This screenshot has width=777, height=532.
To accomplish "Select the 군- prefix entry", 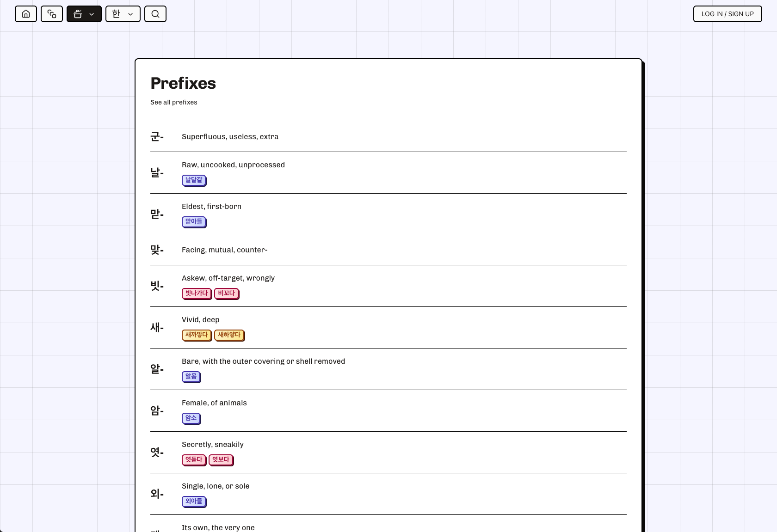I will (x=388, y=137).
